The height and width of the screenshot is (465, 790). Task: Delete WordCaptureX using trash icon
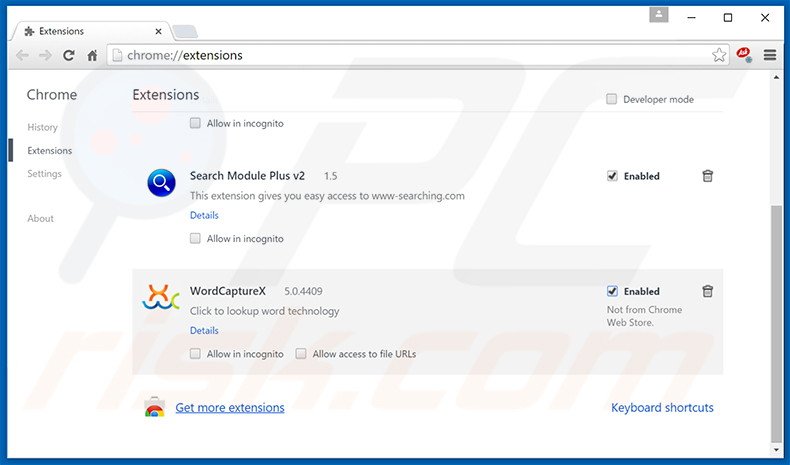[x=707, y=291]
